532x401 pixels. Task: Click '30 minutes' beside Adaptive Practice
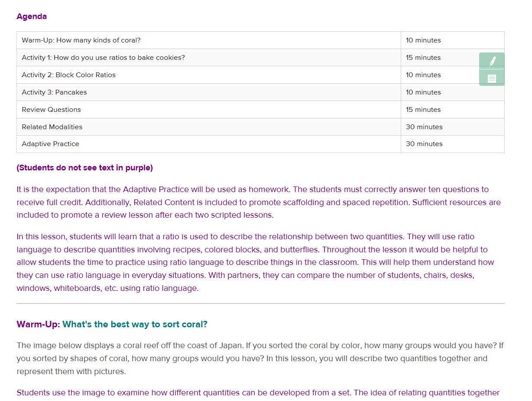[x=453, y=144]
